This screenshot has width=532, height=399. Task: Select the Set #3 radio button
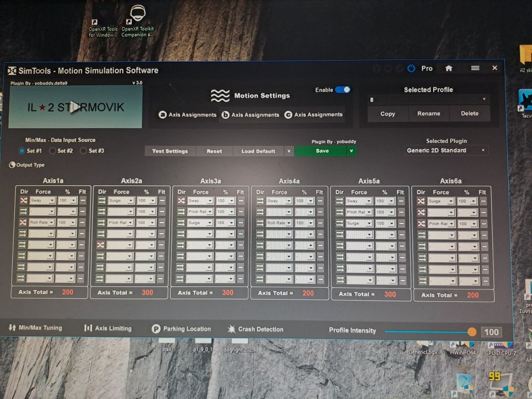tap(84, 151)
